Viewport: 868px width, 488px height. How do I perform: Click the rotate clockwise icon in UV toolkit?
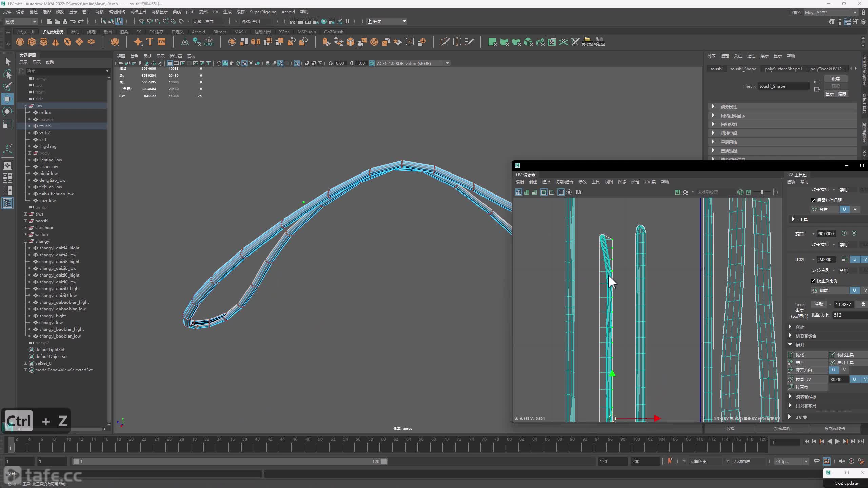tap(854, 233)
